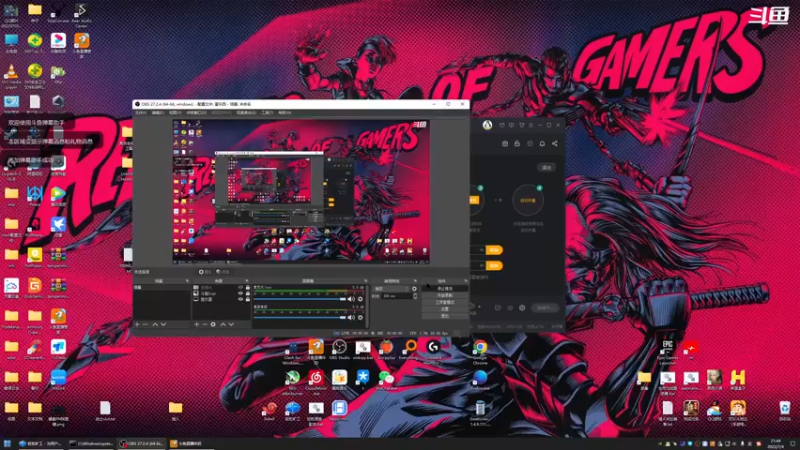Open 桌面音频 mixer channel gear settings

tap(360, 318)
